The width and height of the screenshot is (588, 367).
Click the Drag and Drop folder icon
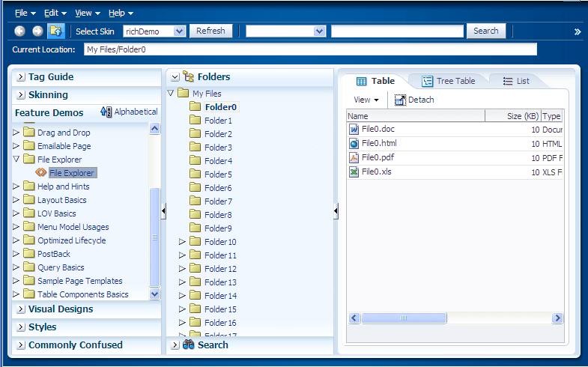pos(29,132)
